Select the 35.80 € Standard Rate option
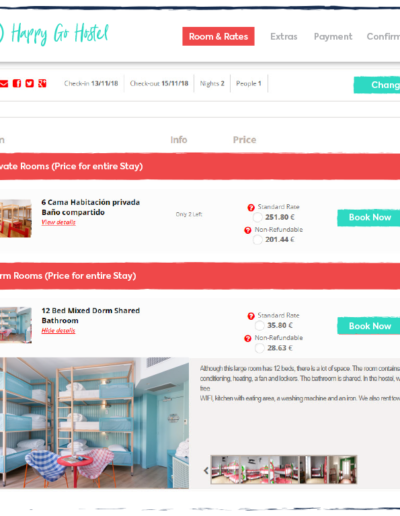 click(x=259, y=325)
